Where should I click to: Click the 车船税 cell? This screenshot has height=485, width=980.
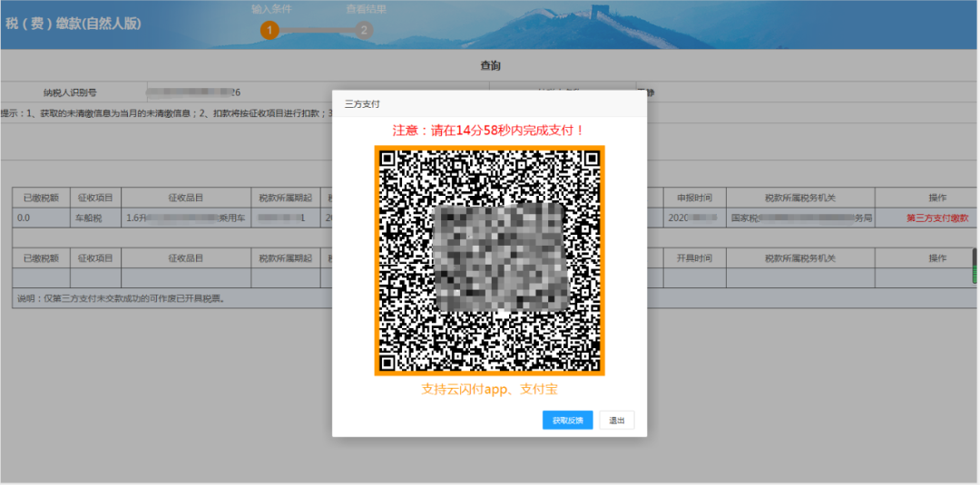coord(95,218)
